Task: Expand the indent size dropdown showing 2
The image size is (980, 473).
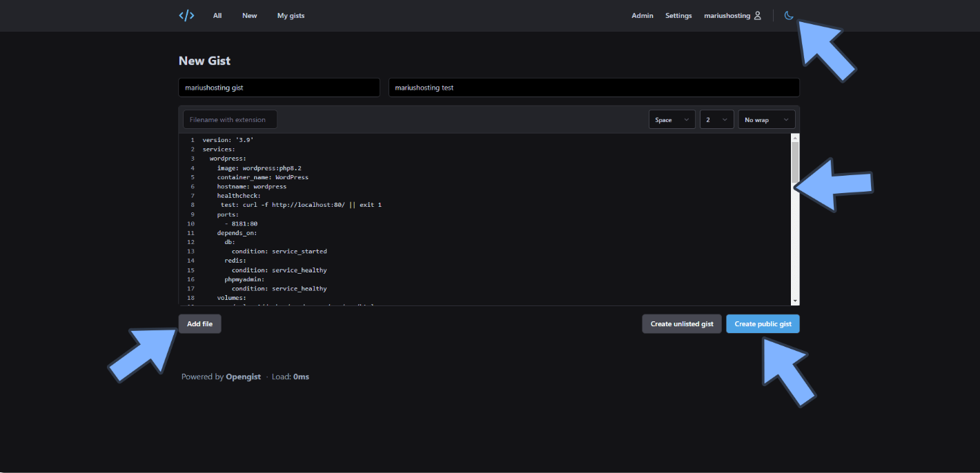Action: point(716,119)
